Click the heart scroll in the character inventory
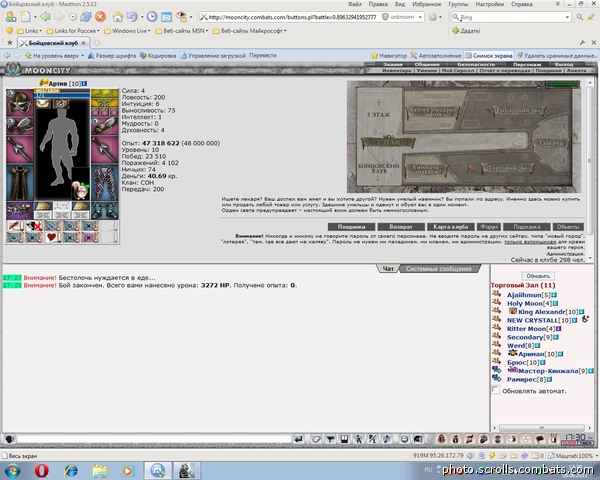The image size is (600, 480). click(52, 238)
